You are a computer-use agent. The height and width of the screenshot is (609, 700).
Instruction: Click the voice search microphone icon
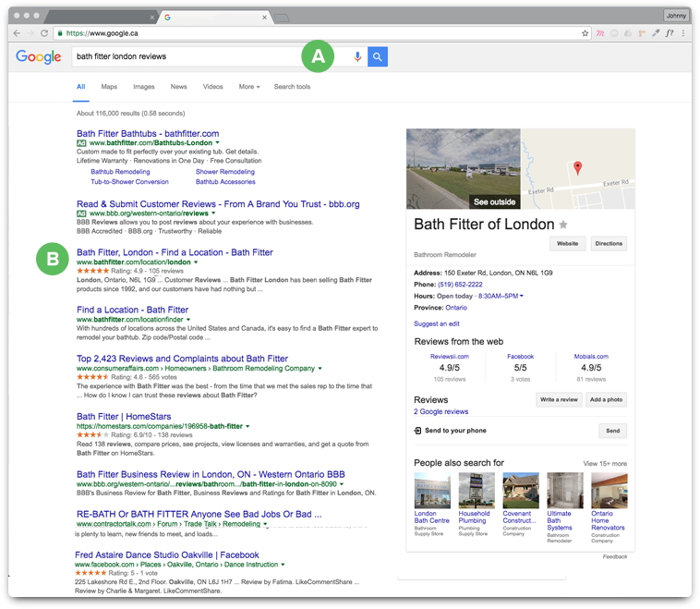point(357,56)
